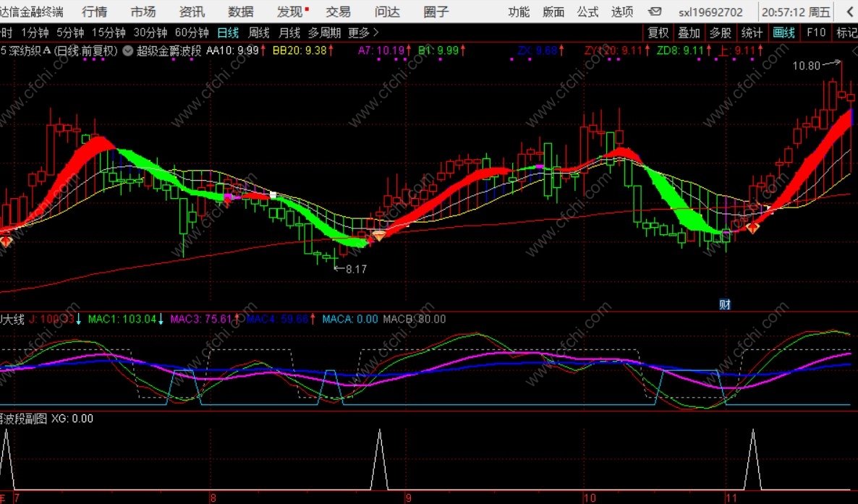Click the diamond buy signal near month 9
Viewport: 858px width, 504px height.
coord(378,236)
